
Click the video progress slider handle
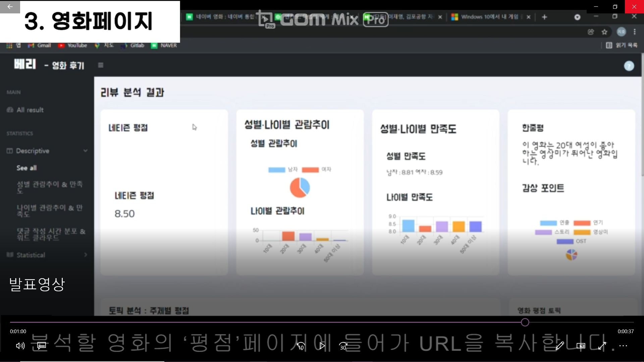(x=525, y=322)
